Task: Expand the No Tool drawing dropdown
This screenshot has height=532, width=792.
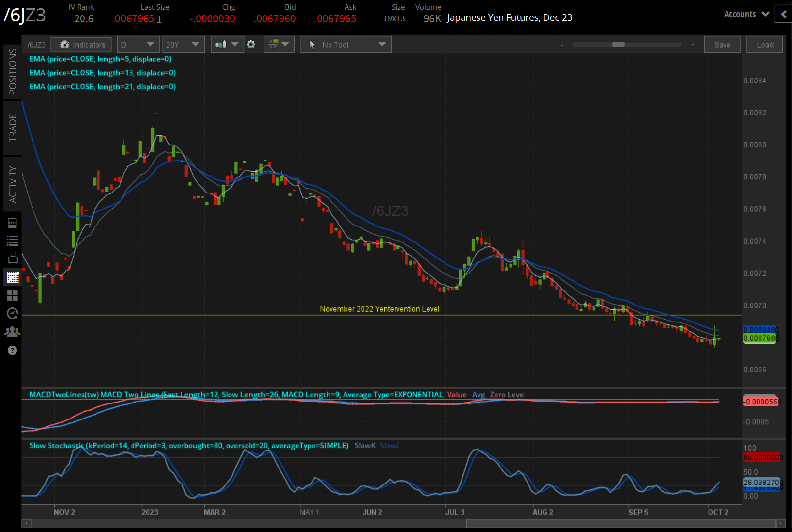Action: [x=346, y=45]
